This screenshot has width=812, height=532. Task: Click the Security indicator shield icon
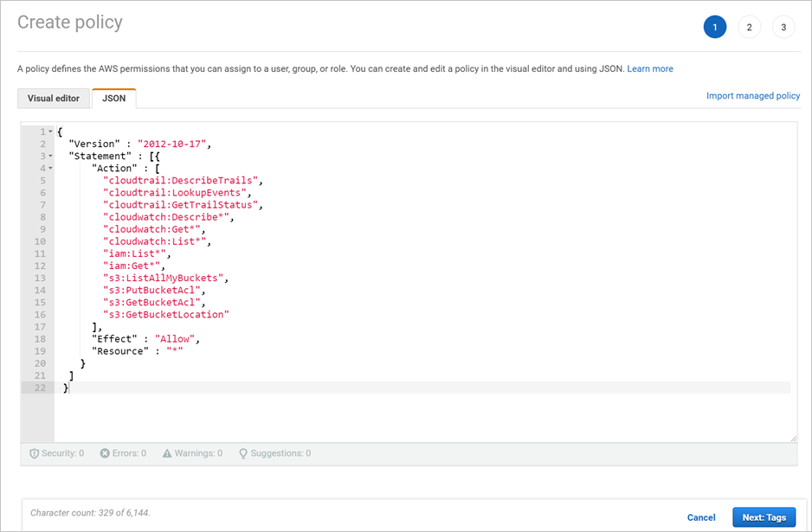(33, 452)
